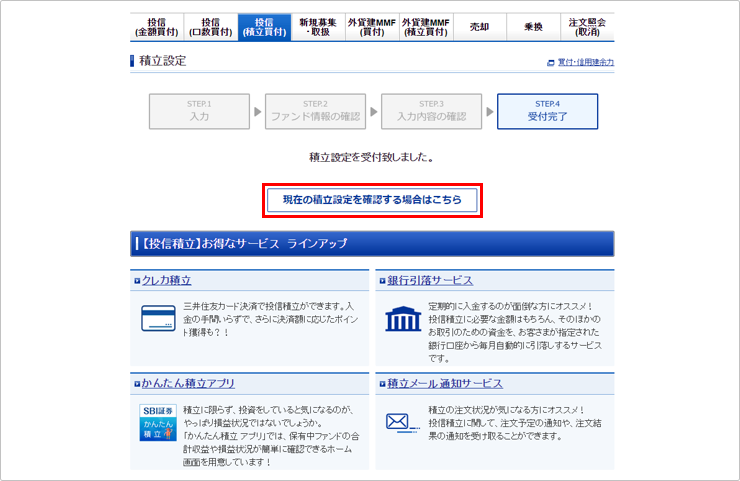
Task: Click the 銀行引落サービス heading link
Action: pos(430,281)
